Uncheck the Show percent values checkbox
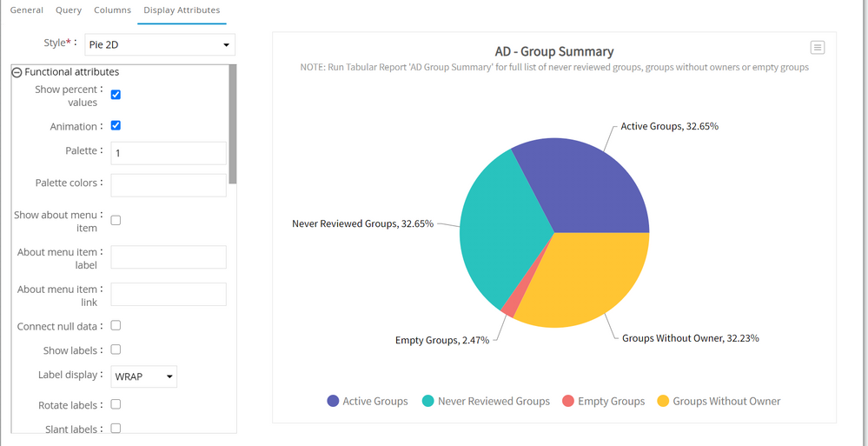This screenshot has height=446, width=868. pyautogui.click(x=116, y=94)
